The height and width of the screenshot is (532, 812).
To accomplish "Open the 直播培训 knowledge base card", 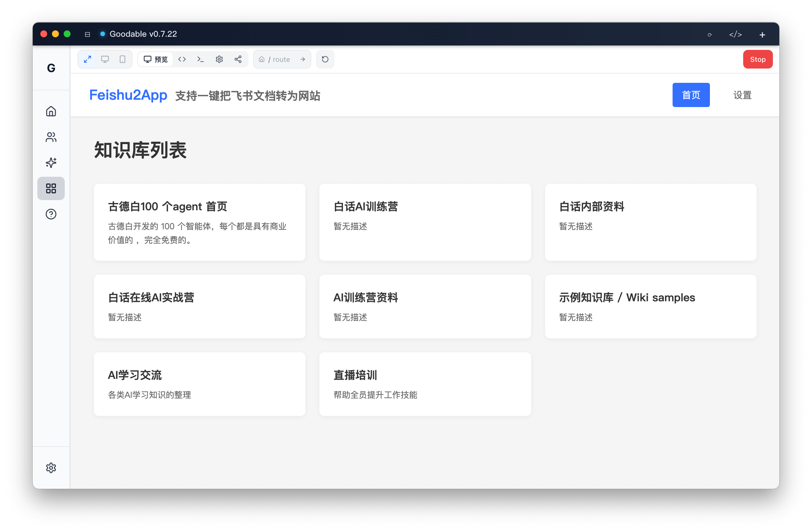I will click(425, 384).
